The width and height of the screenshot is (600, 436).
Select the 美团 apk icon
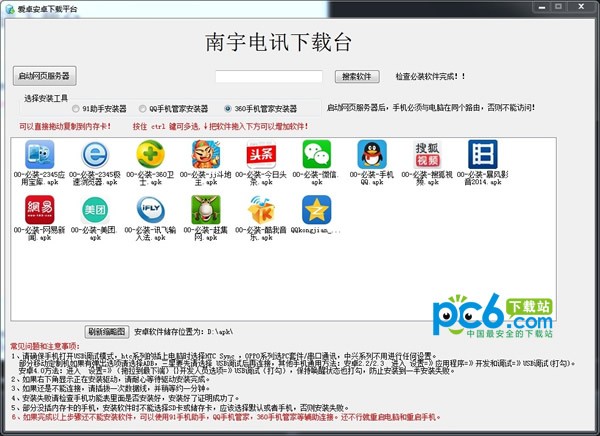point(95,210)
